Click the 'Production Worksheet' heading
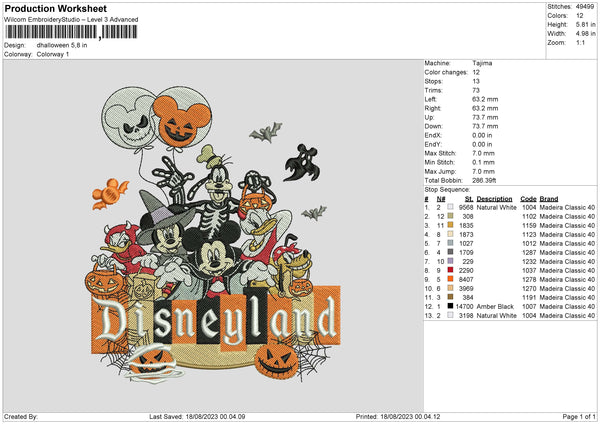Viewport: 600px width, 424px height. pos(55,8)
